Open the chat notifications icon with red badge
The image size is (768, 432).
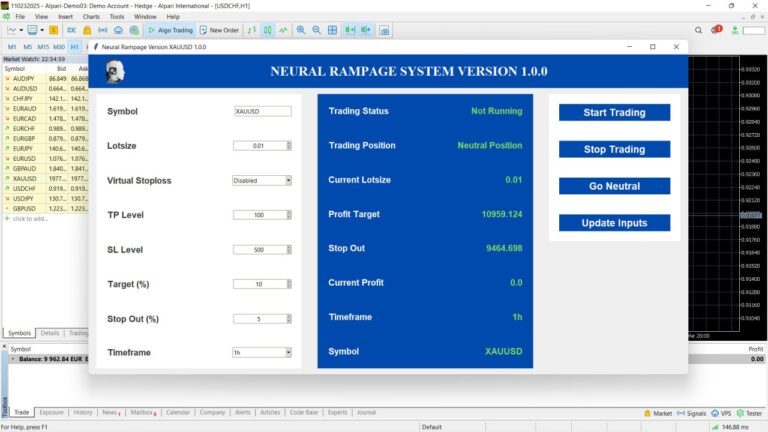[x=716, y=30]
